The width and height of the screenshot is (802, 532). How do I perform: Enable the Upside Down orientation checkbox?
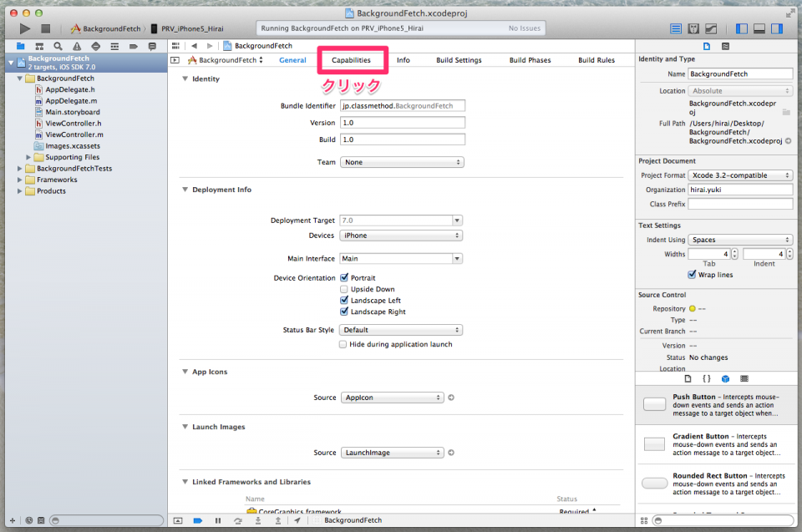(344, 289)
